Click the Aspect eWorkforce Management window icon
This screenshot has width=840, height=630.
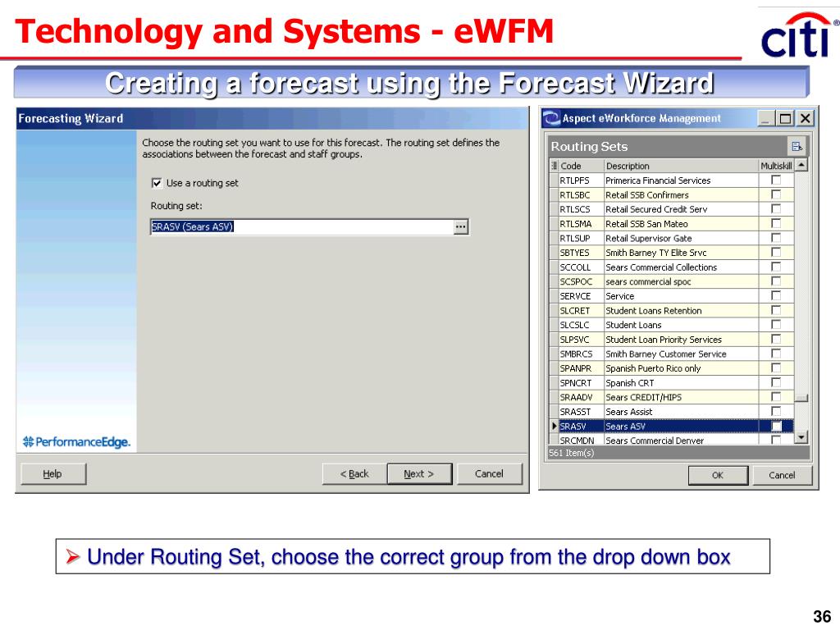coord(551,118)
